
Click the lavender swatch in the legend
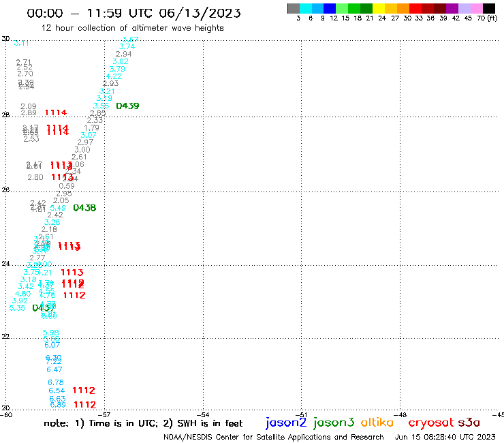coord(464,8)
